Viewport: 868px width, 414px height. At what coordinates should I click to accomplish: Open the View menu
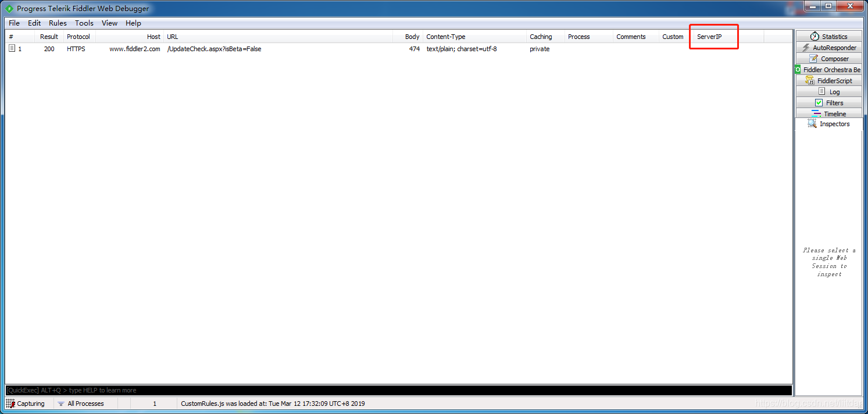(109, 23)
